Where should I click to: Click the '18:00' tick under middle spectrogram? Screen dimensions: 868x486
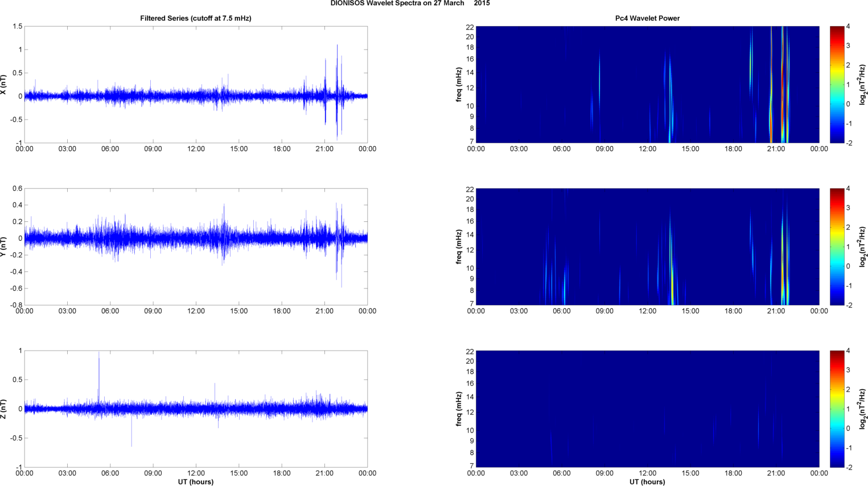[x=733, y=311]
